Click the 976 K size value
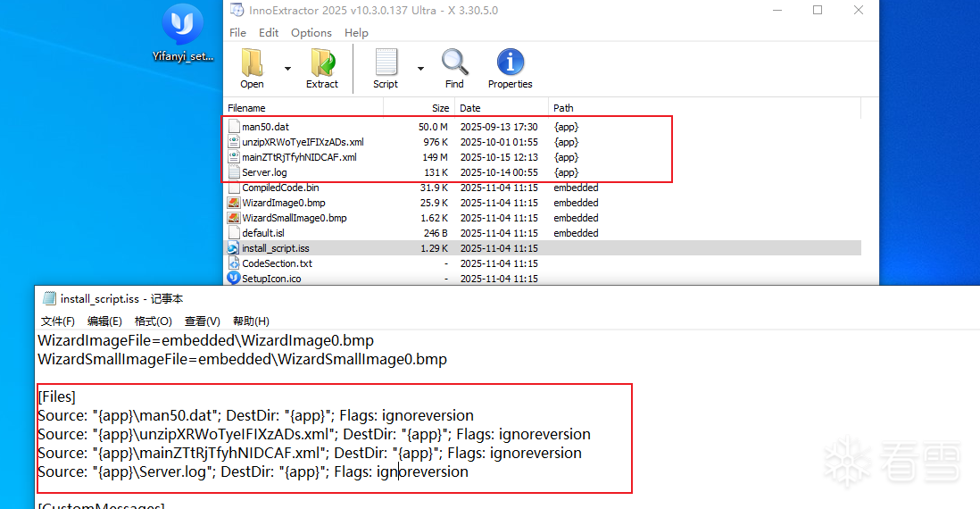980x509 pixels. [436, 142]
